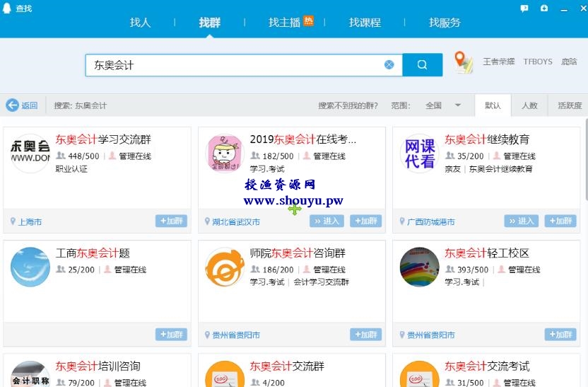The image size is (588, 387).
Task: Clear the search text with the X icon
Action: [389, 65]
